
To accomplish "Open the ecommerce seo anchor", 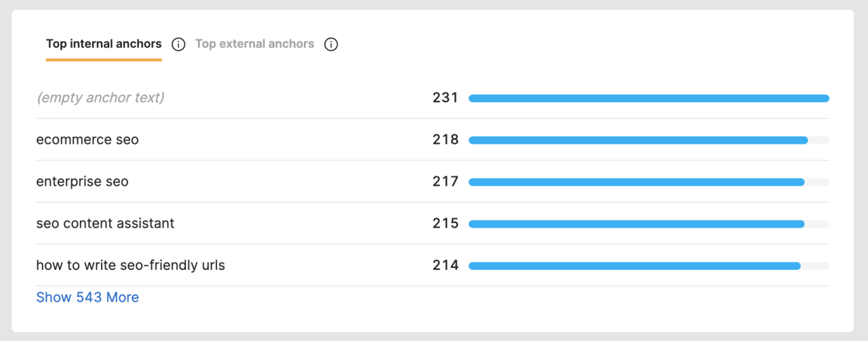I will (x=87, y=140).
